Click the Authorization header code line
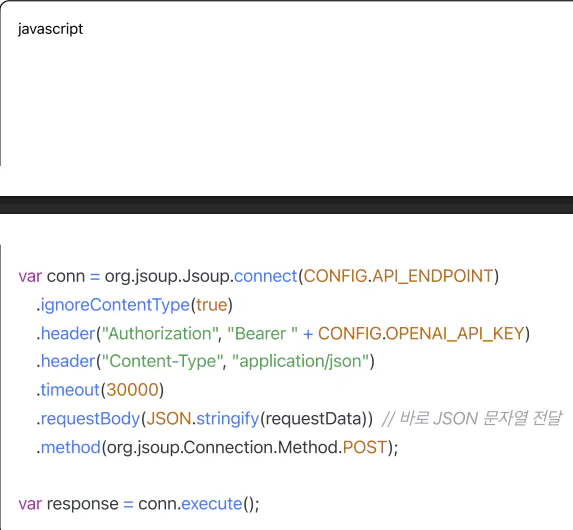The width and height of the screenshot is (573, 530). (x=283, y=334)
